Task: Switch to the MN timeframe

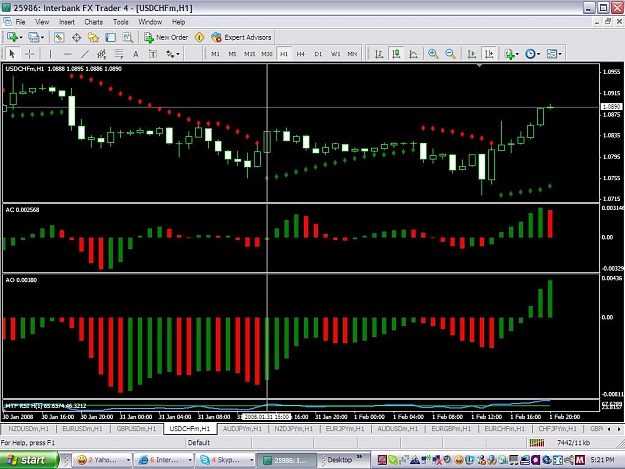Action: coord(352,54)
